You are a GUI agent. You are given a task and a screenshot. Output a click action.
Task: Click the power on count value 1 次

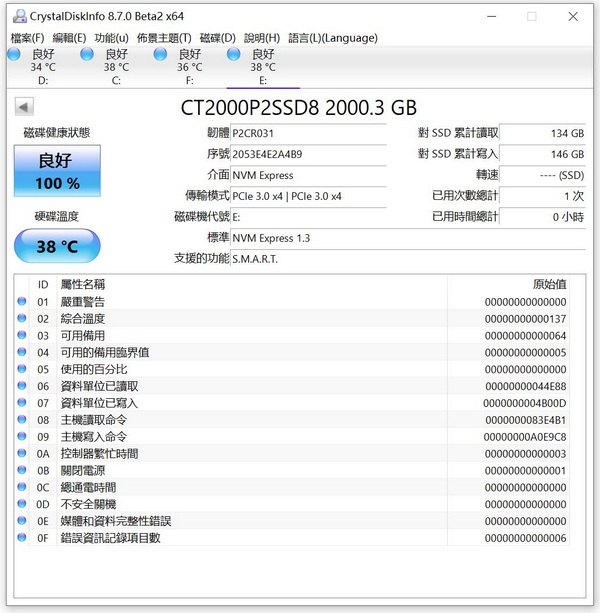[543, 196]
